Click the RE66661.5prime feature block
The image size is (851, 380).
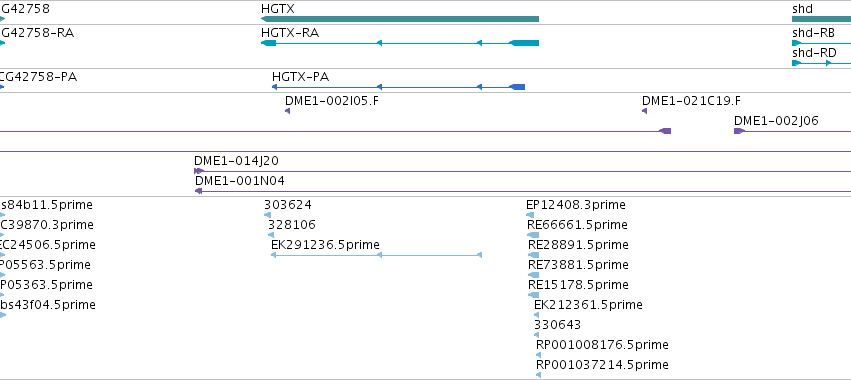[x=533, y=235]
